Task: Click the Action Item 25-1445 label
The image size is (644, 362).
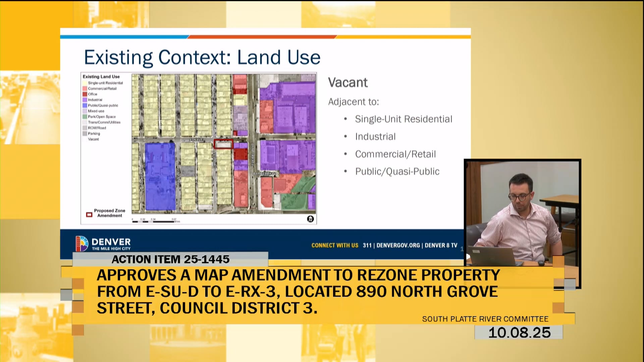Action: (x=170, y=259)
